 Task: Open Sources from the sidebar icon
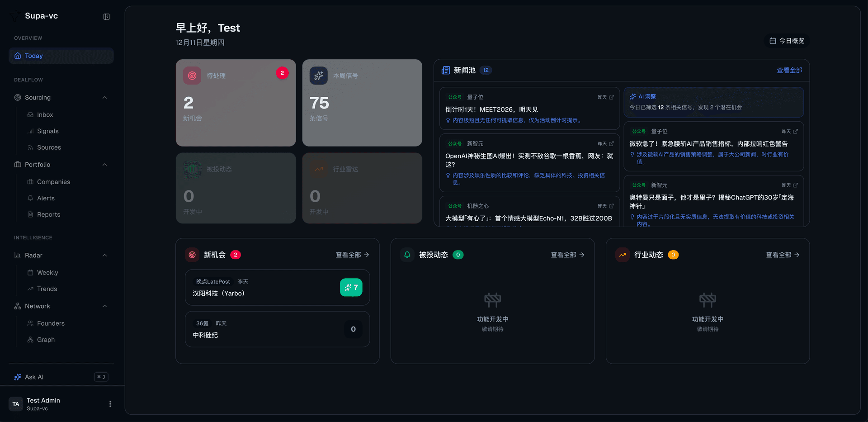click(30, 147)
